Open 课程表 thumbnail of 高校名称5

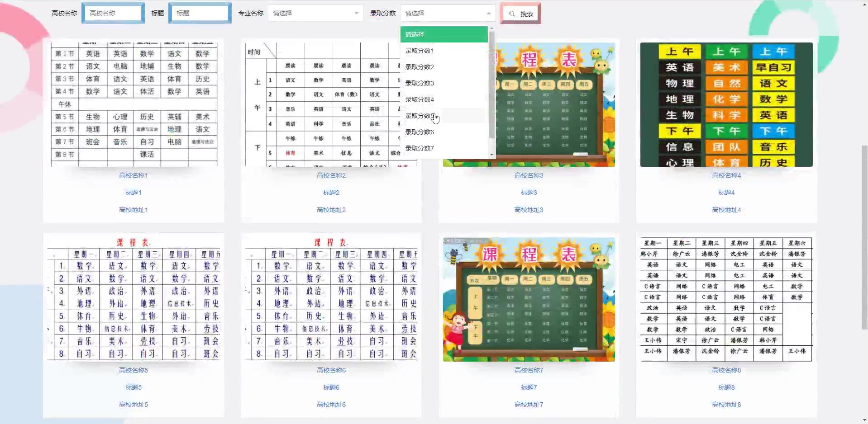tap(134, 299)
